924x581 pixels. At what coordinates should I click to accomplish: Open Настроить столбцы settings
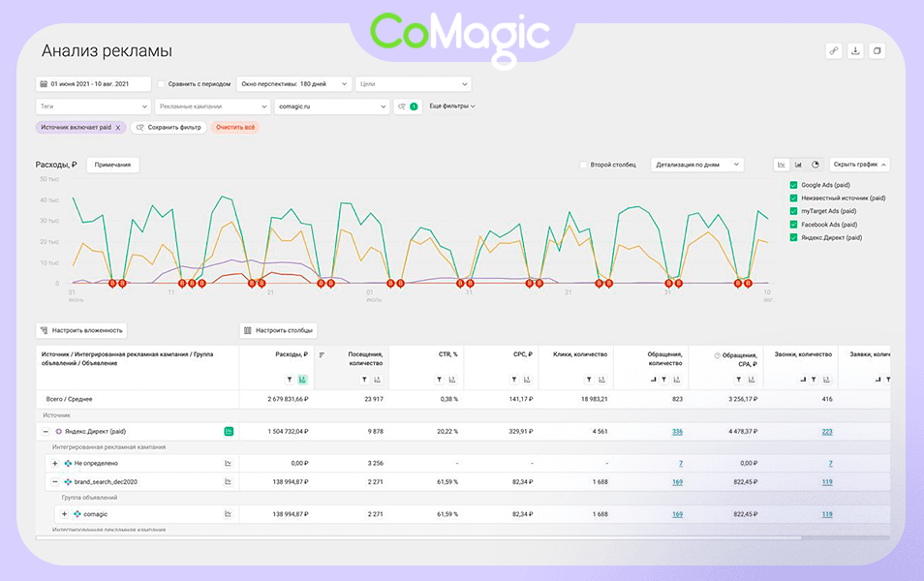point(278,330)
